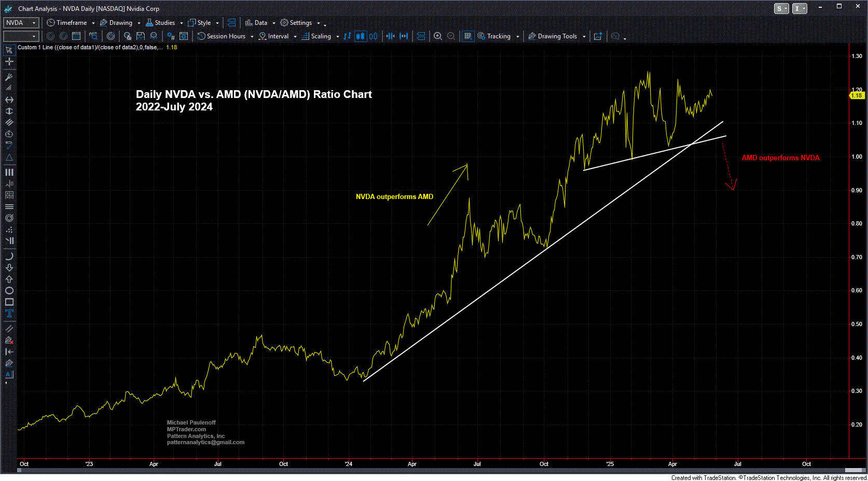Toggle the hollow candlestick bar style
The height and width of the screenshot is (481, 868).
pos(373,36)
